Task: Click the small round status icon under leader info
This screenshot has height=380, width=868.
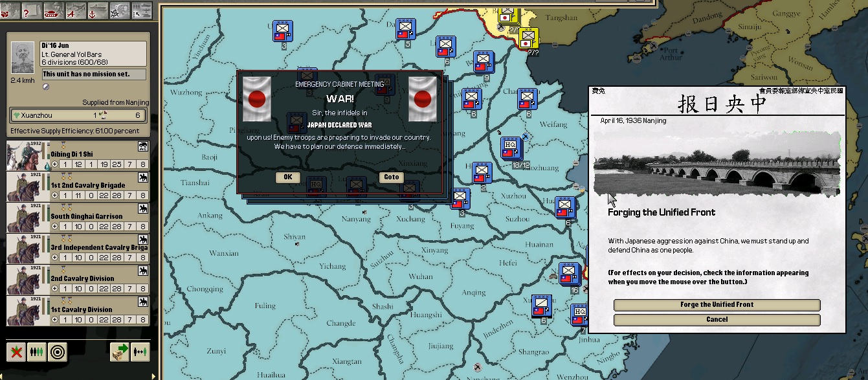Action: point(46,87)
